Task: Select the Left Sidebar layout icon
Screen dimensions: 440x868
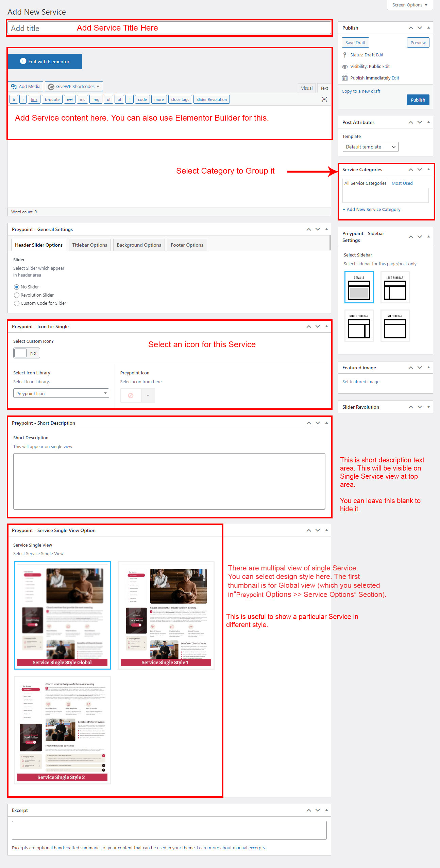Action: [x=395, y=287]
